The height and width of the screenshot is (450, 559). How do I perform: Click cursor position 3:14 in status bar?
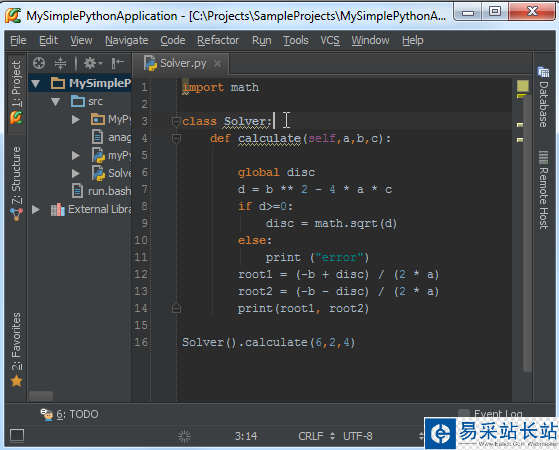click(x=246, y=436)
